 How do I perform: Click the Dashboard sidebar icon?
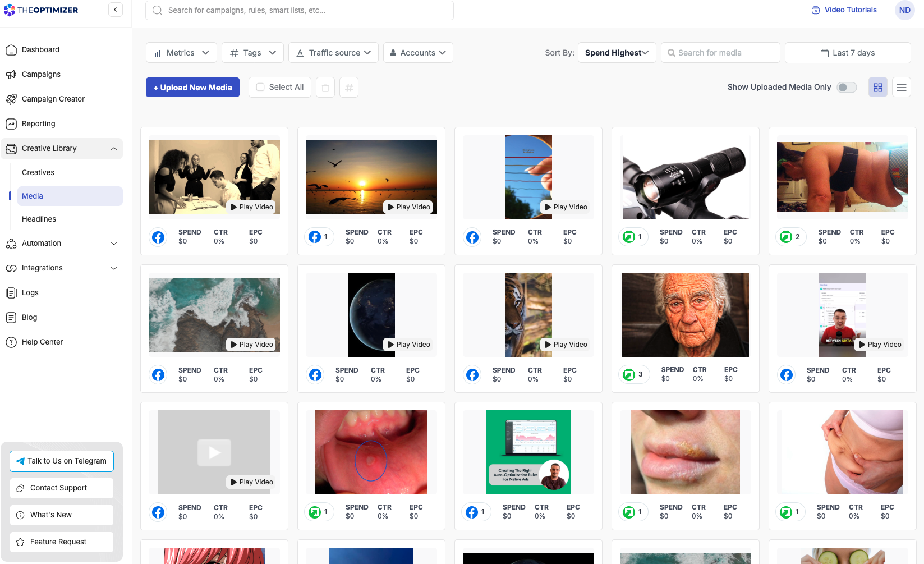click(11, 50)
